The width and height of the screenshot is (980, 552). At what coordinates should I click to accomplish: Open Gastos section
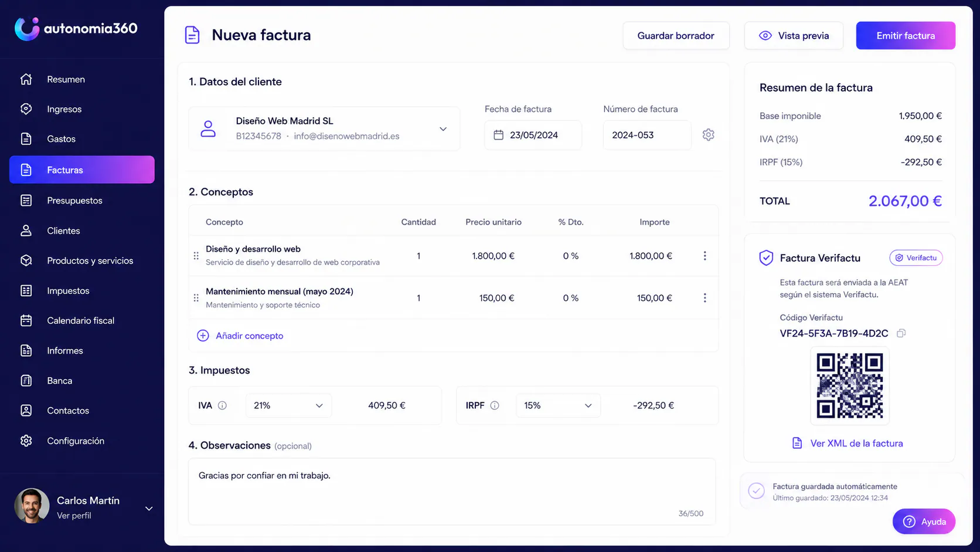coord(82,139)
